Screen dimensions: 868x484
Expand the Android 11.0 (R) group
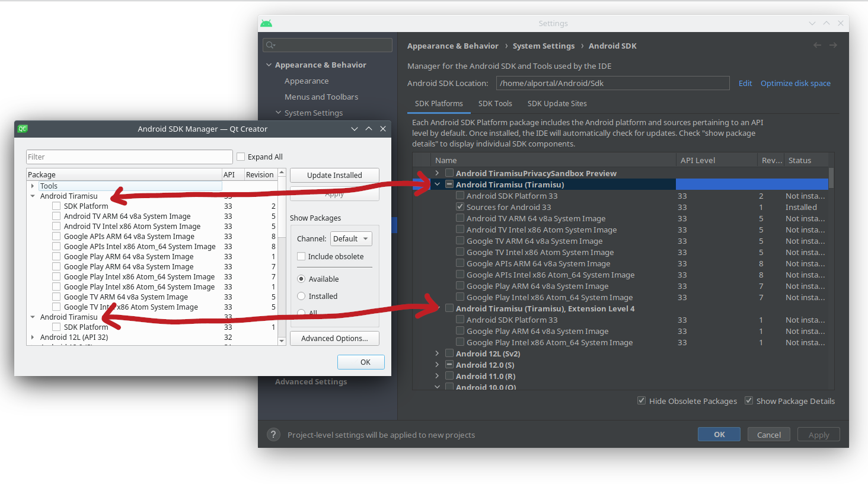437,376
